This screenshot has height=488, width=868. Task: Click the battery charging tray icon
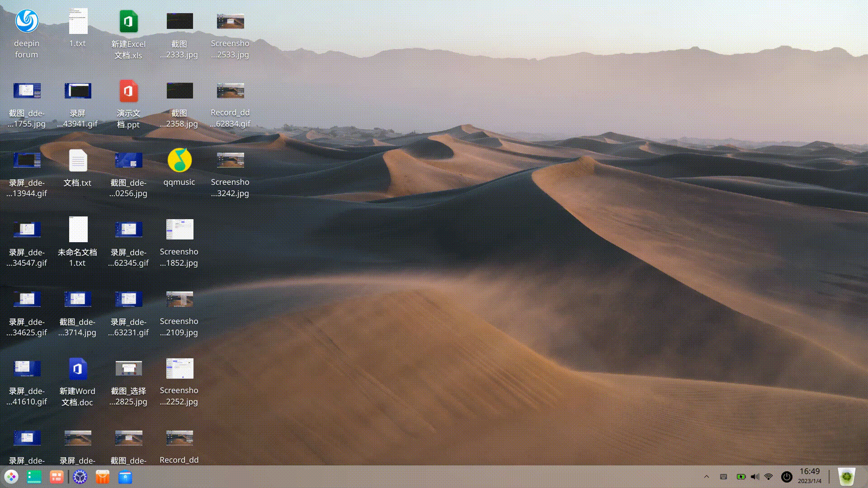[741, 477]
